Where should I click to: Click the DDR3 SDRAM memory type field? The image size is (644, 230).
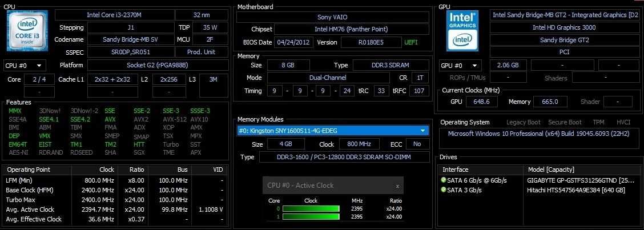pyautogui.click(x=391, y=65)
